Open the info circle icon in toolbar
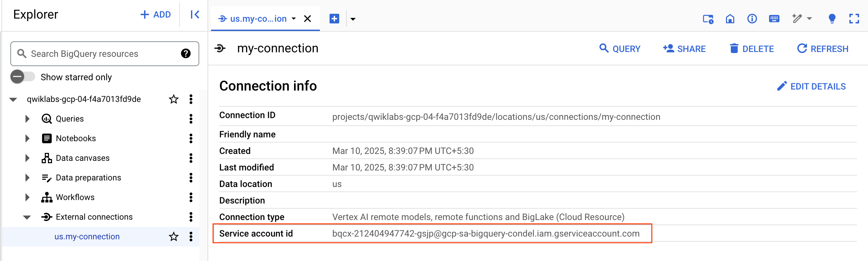 click(x=752, y=19)
